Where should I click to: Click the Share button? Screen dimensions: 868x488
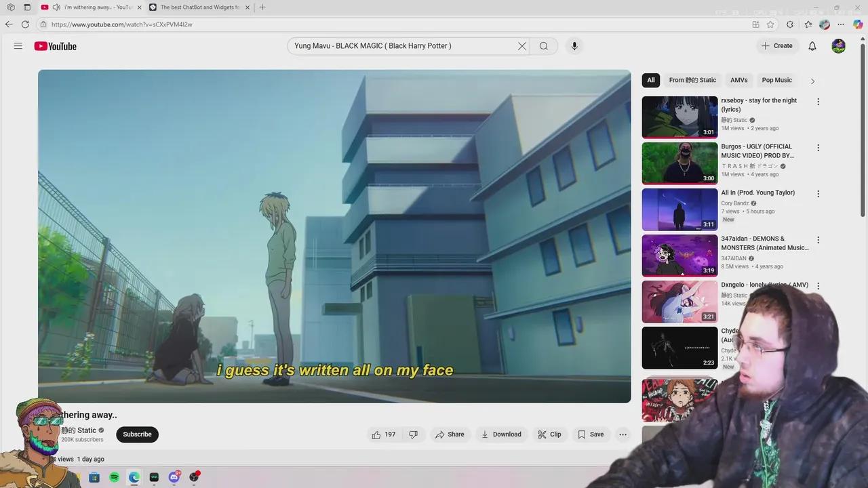pyautogui.click(x=450, y=434)
